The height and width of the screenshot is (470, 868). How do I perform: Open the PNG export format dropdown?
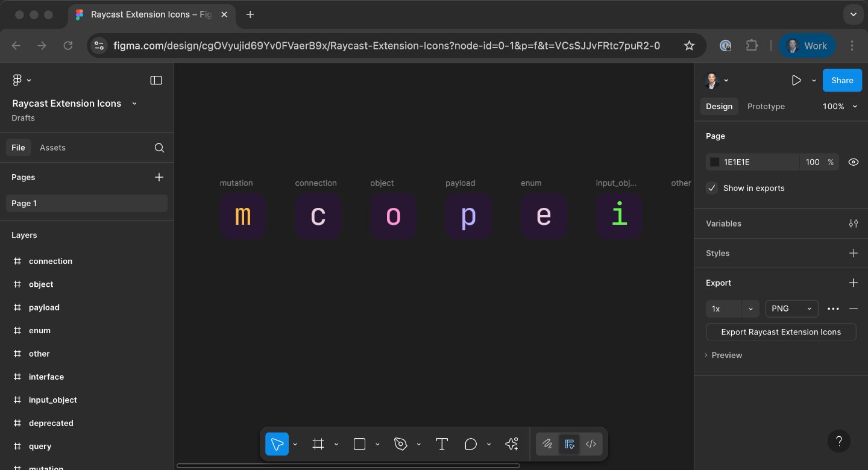tap(791, 309)
